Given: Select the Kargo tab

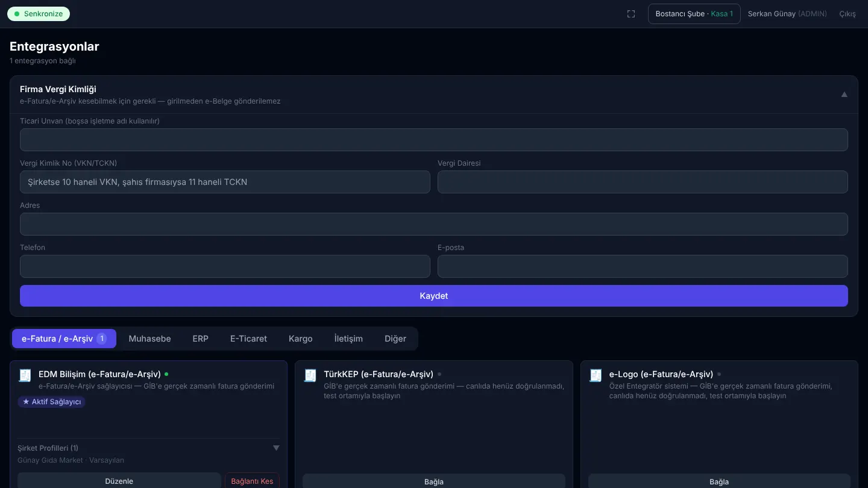Looking at the screenshot, I should coord(300,339).
